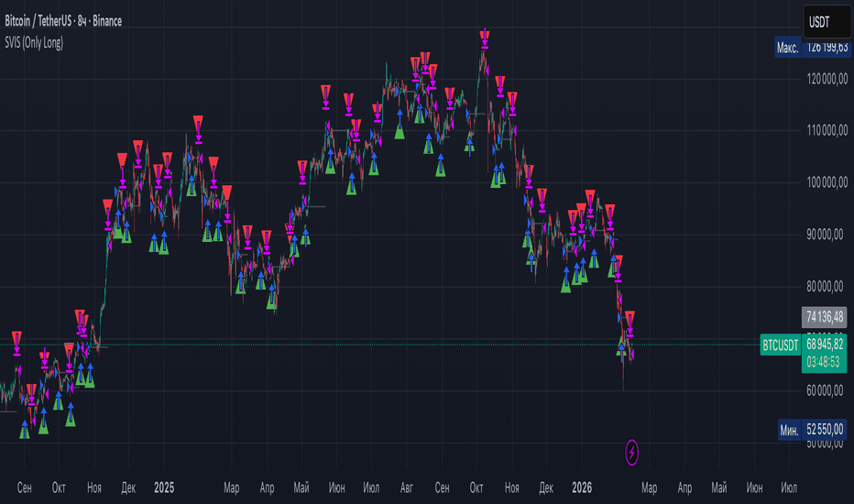Select the SVIS (Only Long) indicator legend
This screenshot has height=504, width=854.
pos(32,42)
